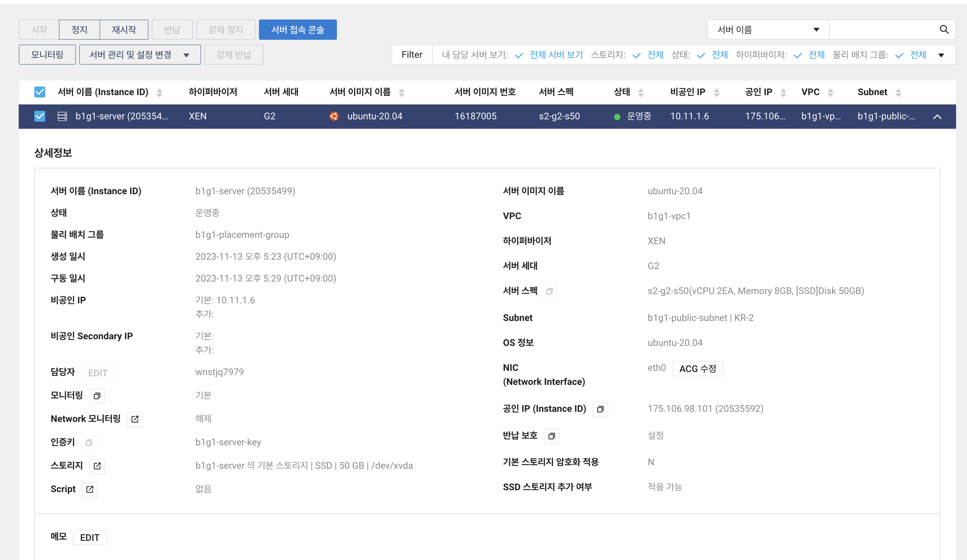Click b1g1-public-subnet | KR-2 value
The width and height of the screenshot is (967, 560).
coord(701,318)
